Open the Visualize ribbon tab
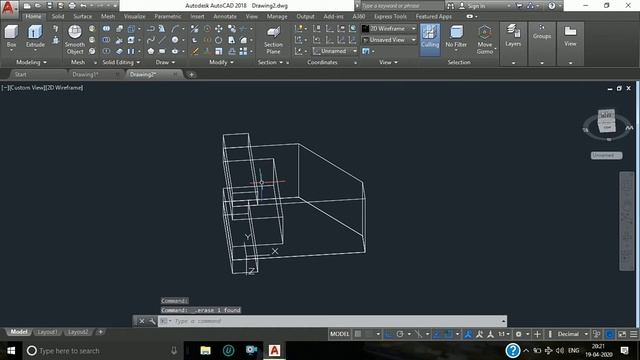This screenshot has width=640, height=360. [x=134, y=16]
